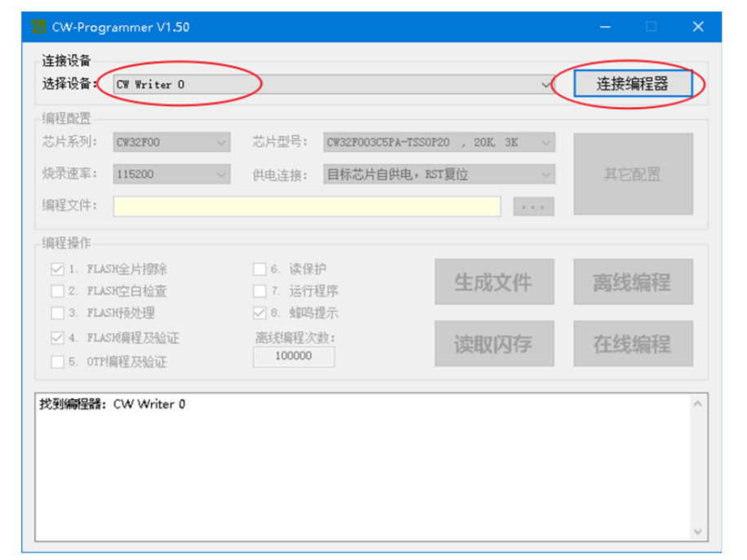Click log scrollbar down arrow
The width and height of the screenshot is (747, 560).
pyautogui.click(x=698, y=531)
